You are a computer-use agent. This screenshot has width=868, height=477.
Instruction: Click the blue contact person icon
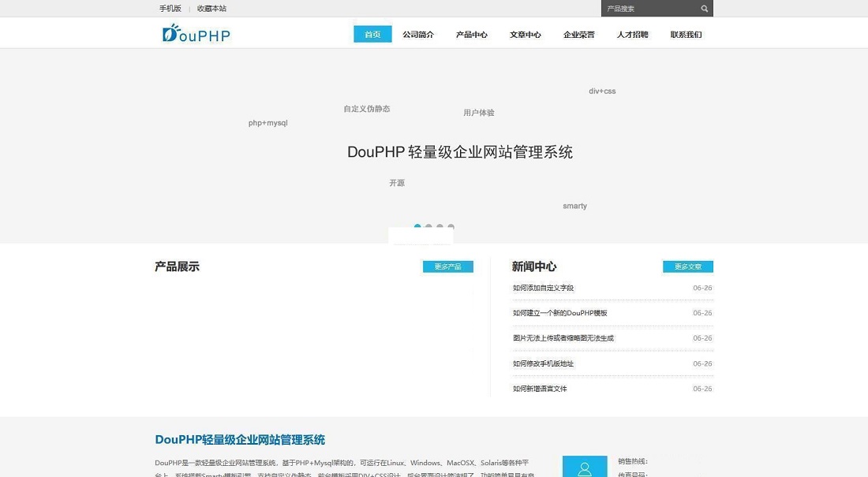[585, 468]
